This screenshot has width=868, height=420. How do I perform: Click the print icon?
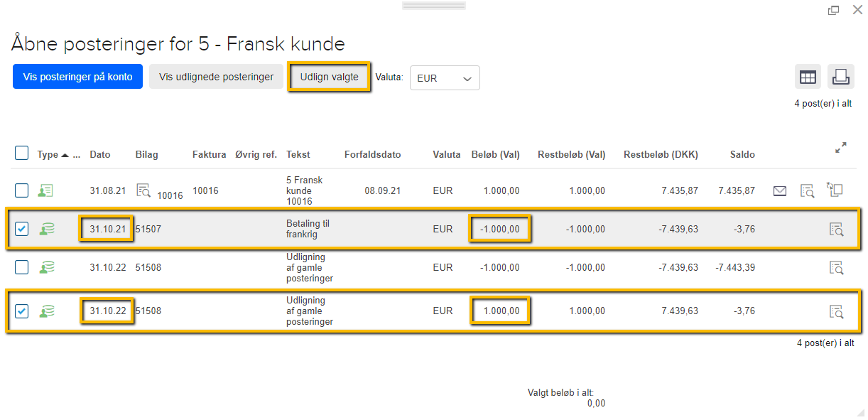click(840, 77)
